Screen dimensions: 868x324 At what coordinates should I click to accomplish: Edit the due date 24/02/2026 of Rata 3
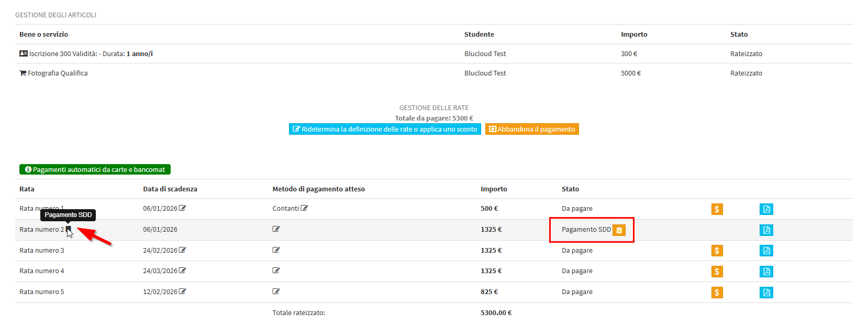182,250
